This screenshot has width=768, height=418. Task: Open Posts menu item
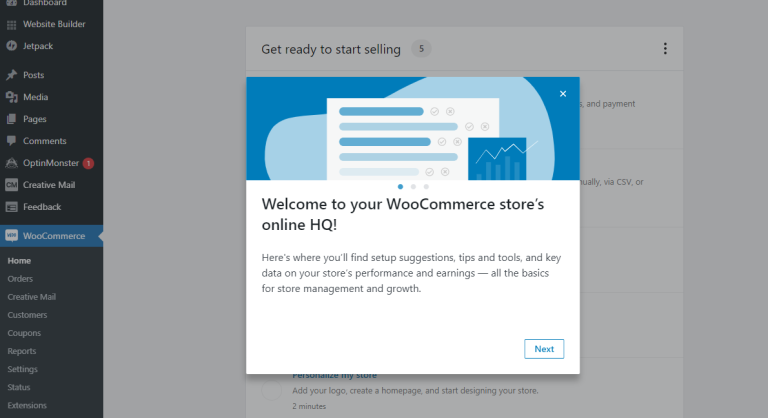click(x=33, y=75)
